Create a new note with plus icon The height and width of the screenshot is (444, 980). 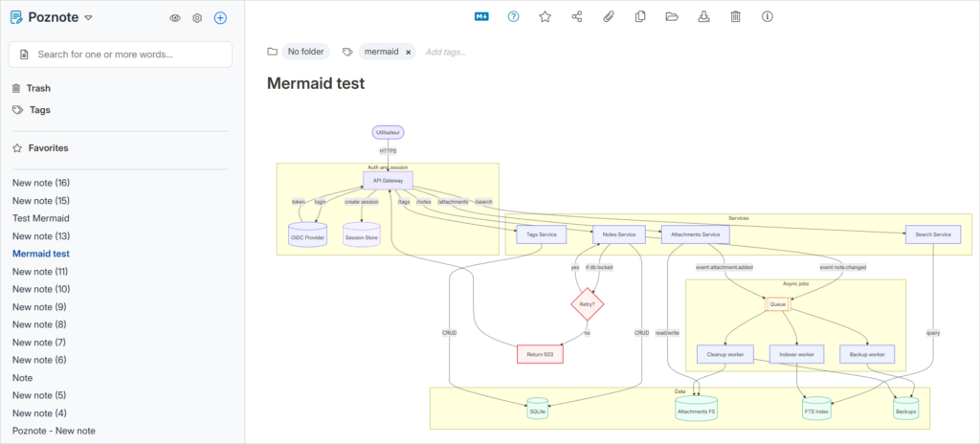220,18
